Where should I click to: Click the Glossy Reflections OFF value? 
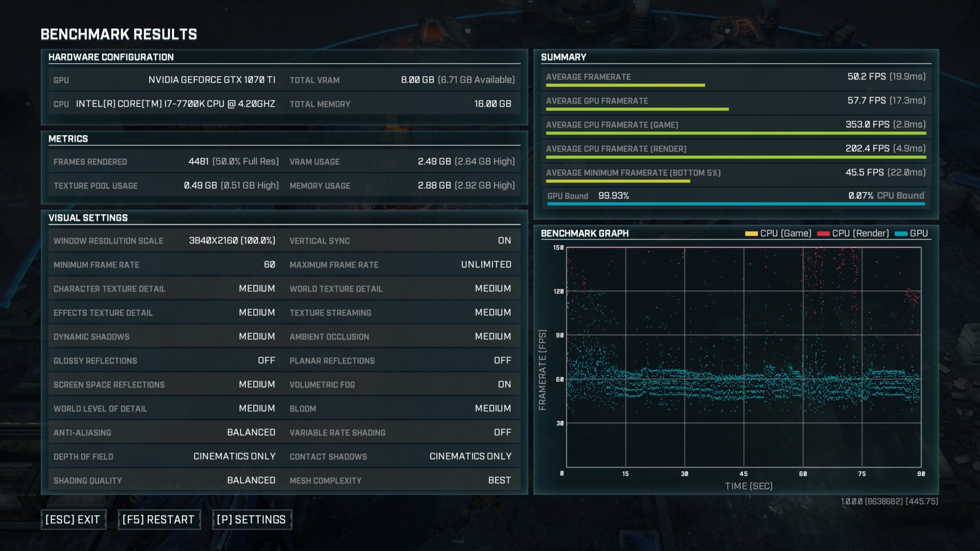coord(266,361)
